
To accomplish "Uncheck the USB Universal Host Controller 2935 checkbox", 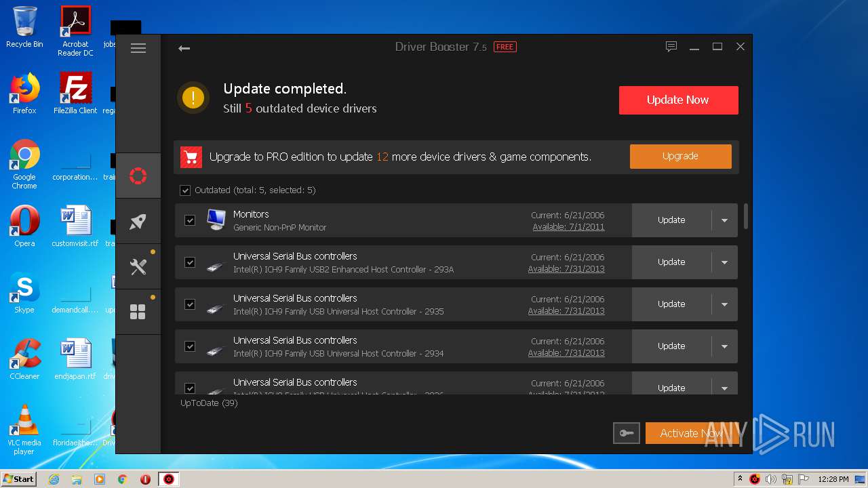I will point(190,304).
